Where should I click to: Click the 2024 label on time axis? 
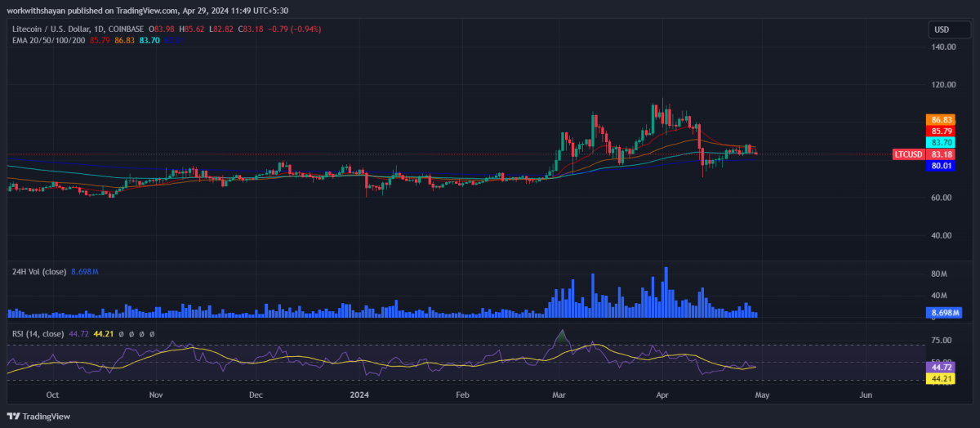(x=359, y=395)
